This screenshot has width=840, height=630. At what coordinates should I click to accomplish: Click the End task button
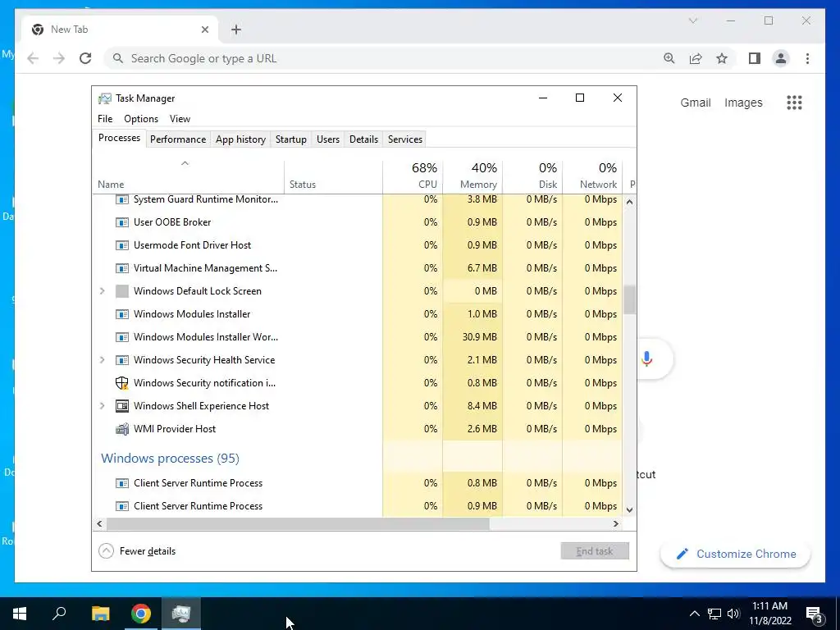(595, 551)
